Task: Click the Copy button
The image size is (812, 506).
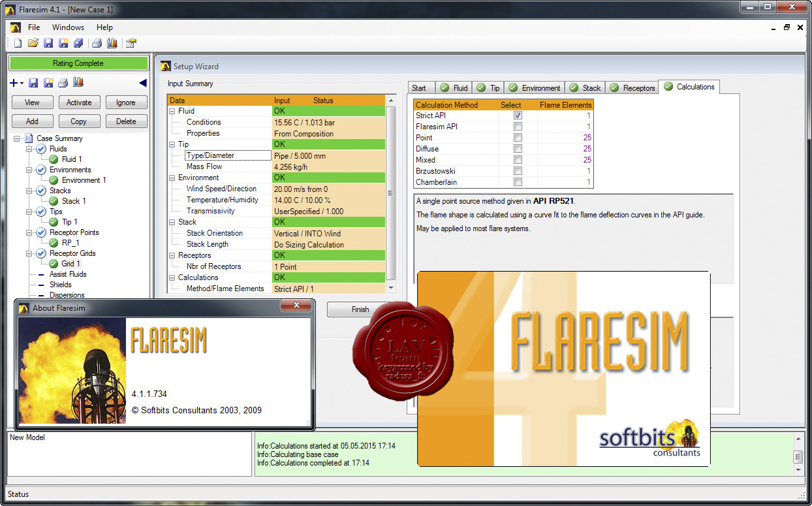Action: (79, 121)
